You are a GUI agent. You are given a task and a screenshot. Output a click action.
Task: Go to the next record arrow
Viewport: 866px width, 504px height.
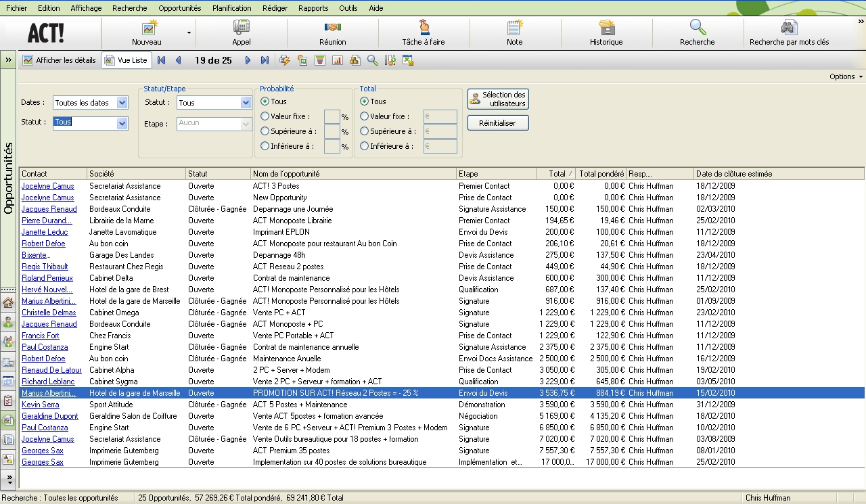248,60
